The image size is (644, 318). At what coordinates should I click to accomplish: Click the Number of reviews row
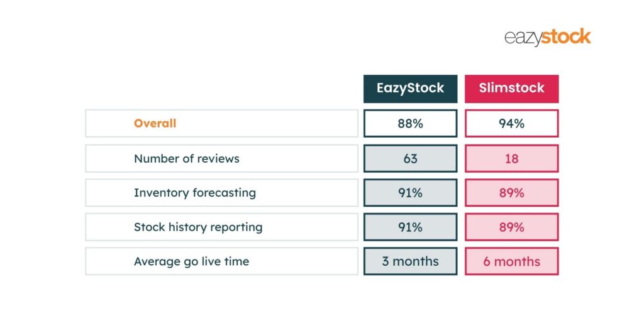point(222,158)
